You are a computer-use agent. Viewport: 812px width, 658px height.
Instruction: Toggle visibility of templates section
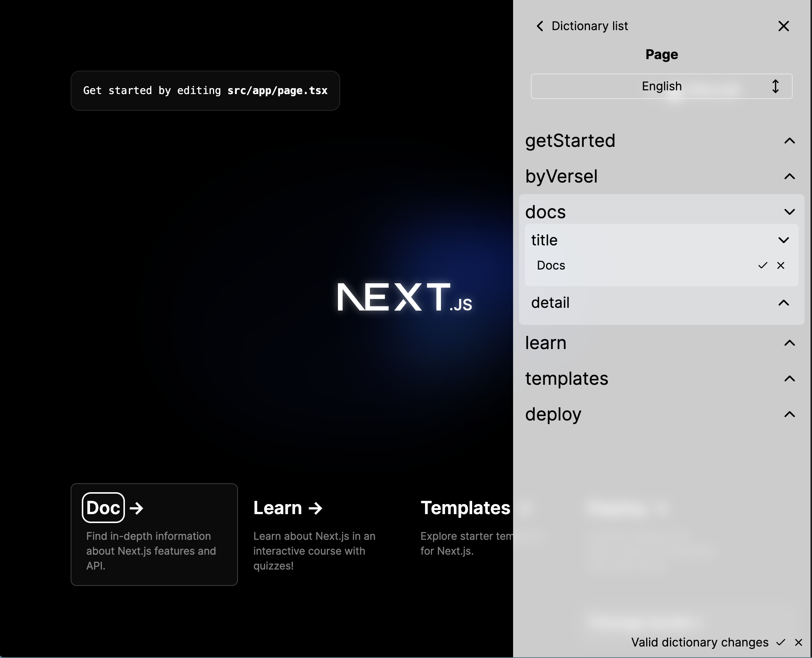click(789, 379)
